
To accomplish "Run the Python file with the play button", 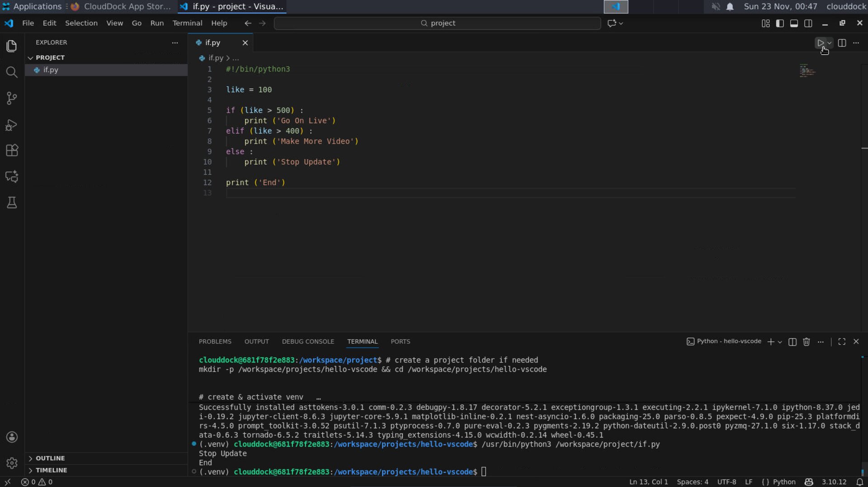I will coord(821,43).
